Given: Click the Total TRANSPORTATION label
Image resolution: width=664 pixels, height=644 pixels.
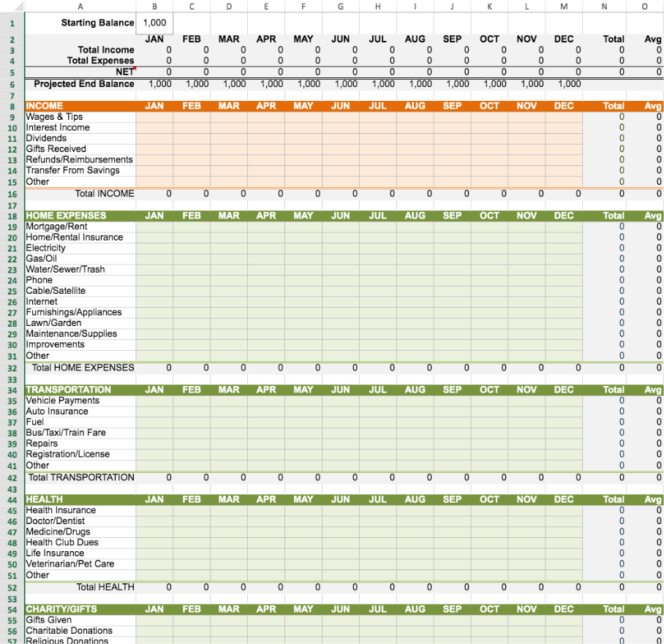Looking at the screenshot, I should tap(81, 477).
